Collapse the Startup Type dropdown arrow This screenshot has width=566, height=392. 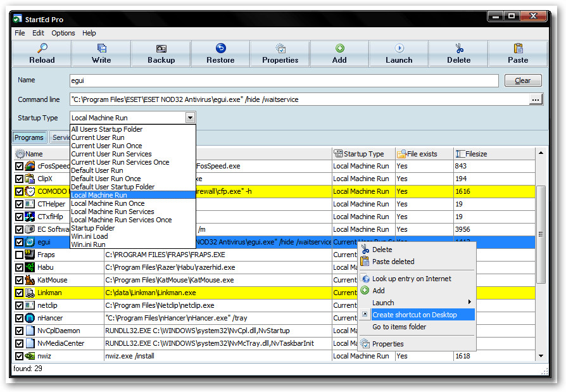(190, 118)
